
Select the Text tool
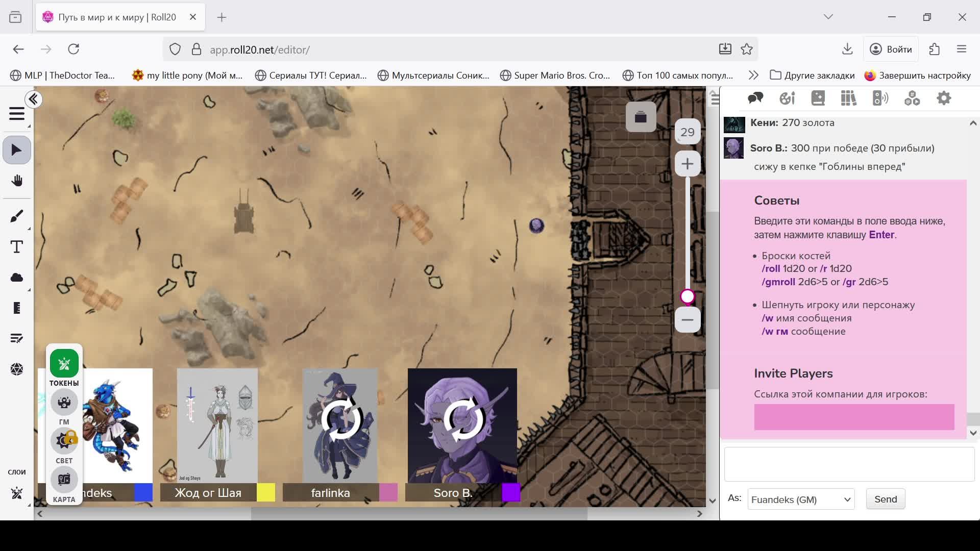click(x=17, y=247)
